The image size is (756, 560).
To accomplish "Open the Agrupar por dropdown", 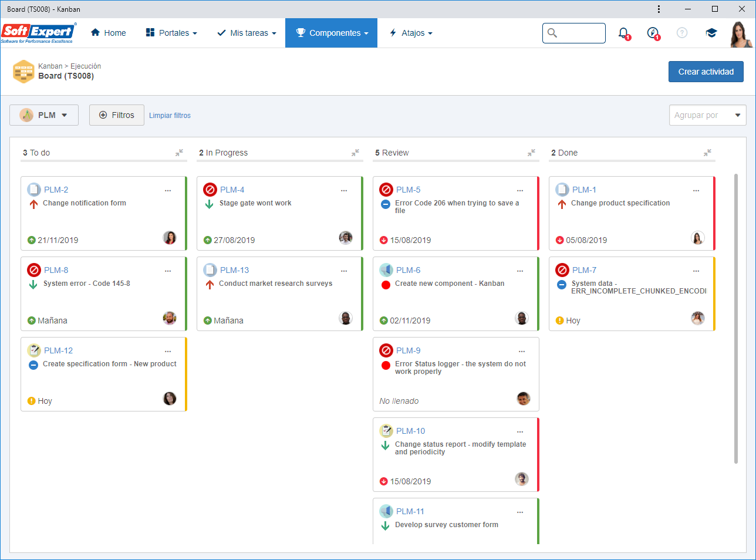I will click(708, 115).
